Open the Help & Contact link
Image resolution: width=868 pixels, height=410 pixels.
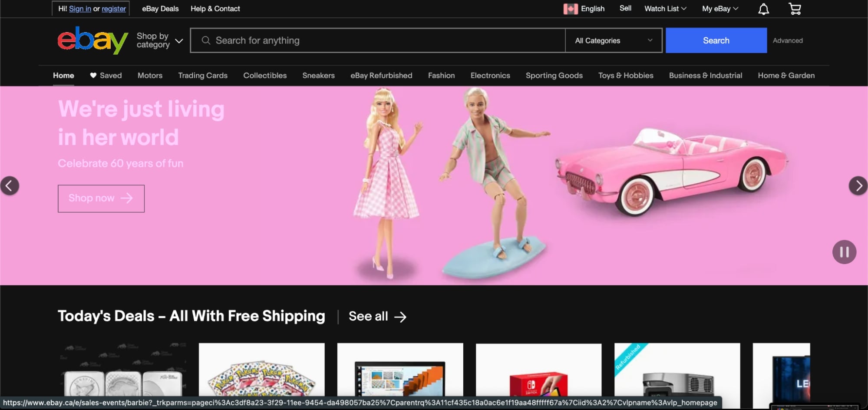[215, 9]
